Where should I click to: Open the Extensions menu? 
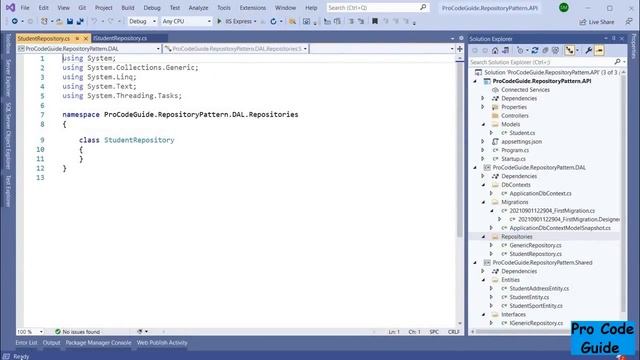253,8
